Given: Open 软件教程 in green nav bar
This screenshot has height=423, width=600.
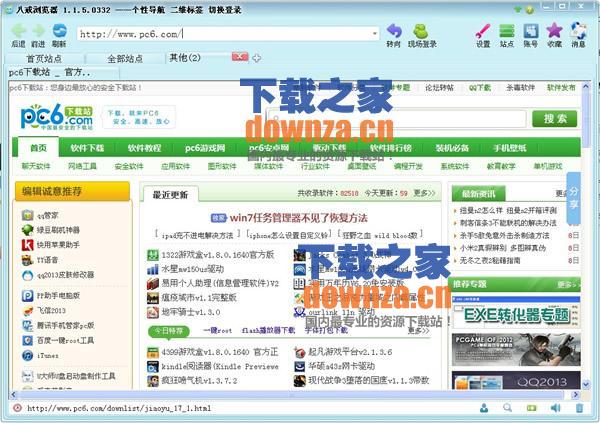Looking at the screenshot, I should (145, 148).
